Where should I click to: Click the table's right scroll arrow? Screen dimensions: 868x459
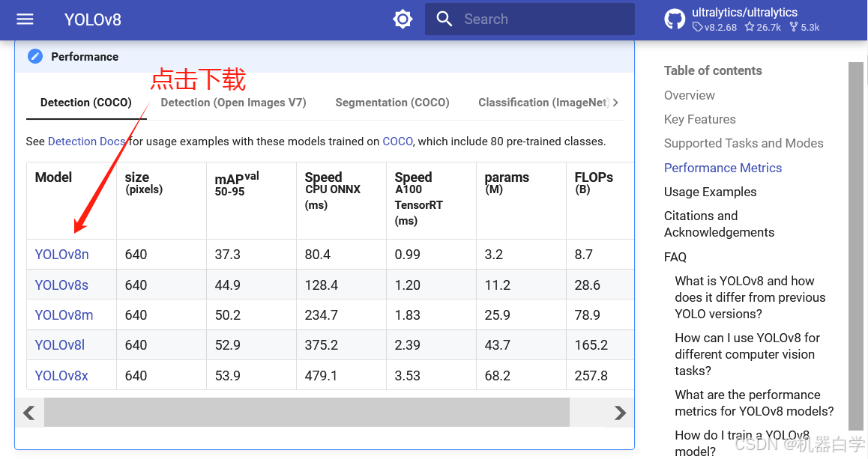click(620, 413)
